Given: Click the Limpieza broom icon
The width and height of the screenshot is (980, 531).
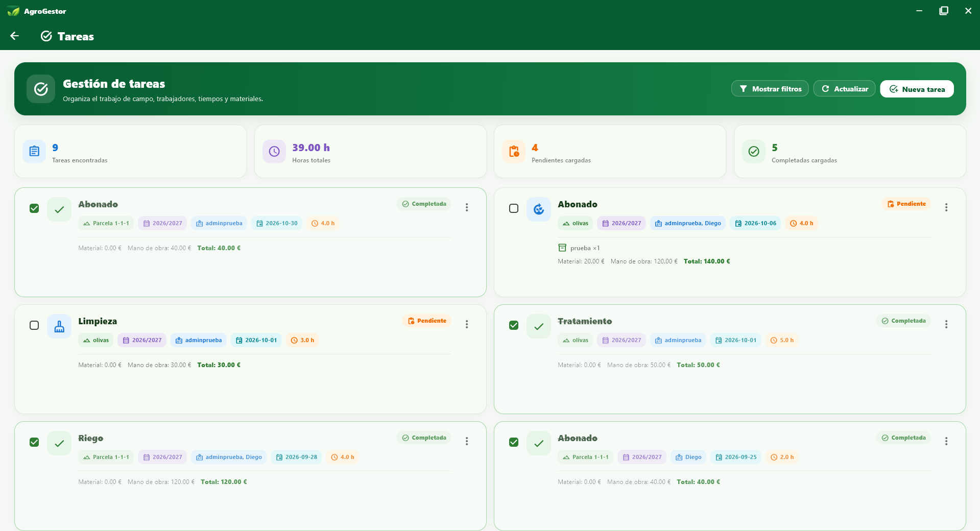Looking at the screenshot, I should [59, 326].
